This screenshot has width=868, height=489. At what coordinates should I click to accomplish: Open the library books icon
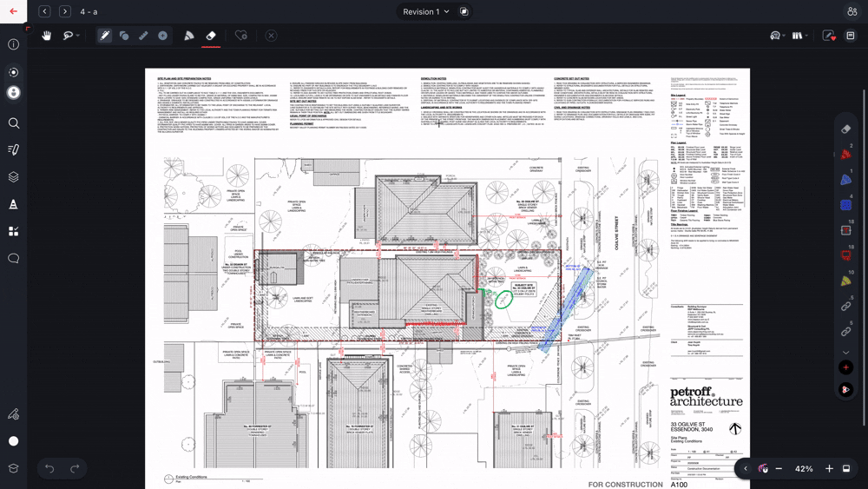(x=797, y=36)
